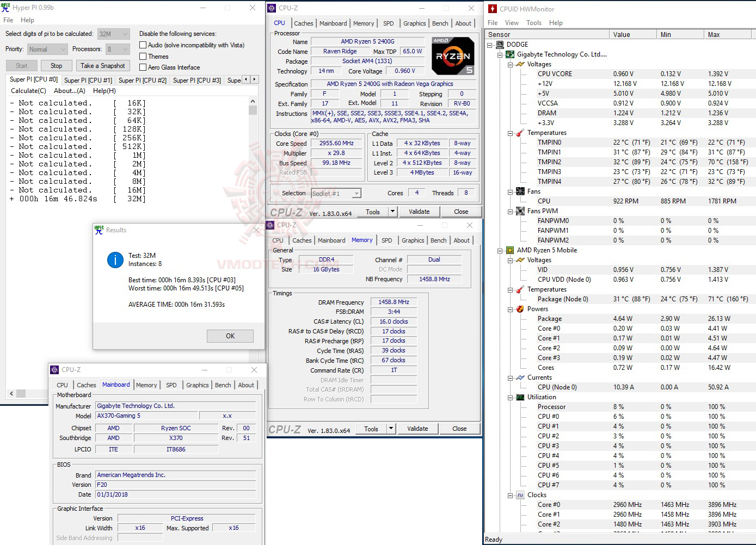
Task: Switch to Caches tab in top CPU-Z window
Action: (x=303, y=23)
